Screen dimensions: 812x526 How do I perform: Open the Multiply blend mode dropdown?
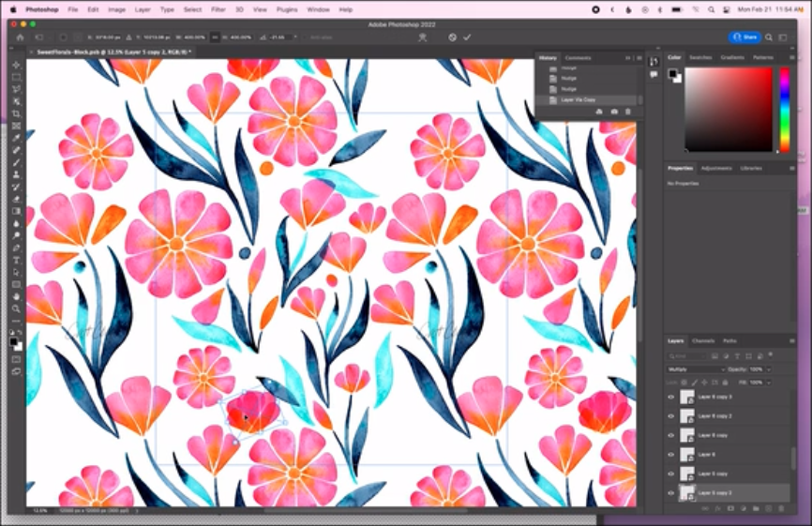695,369
